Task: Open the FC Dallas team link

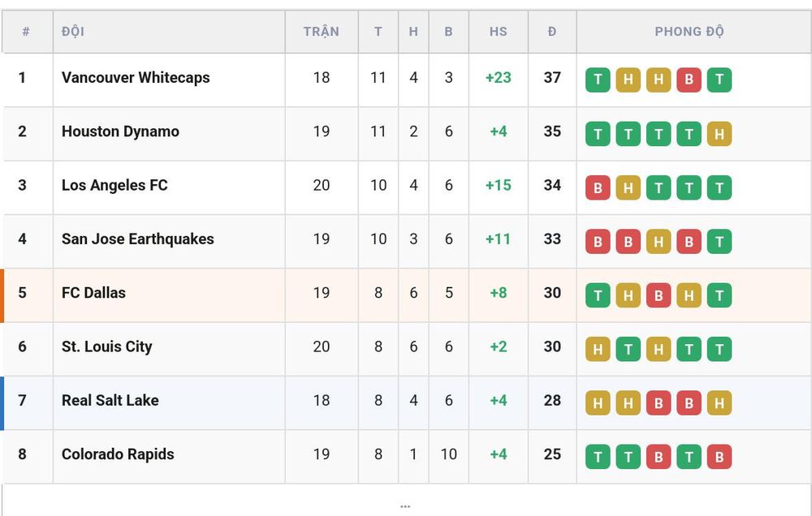Action: [93, 293]
